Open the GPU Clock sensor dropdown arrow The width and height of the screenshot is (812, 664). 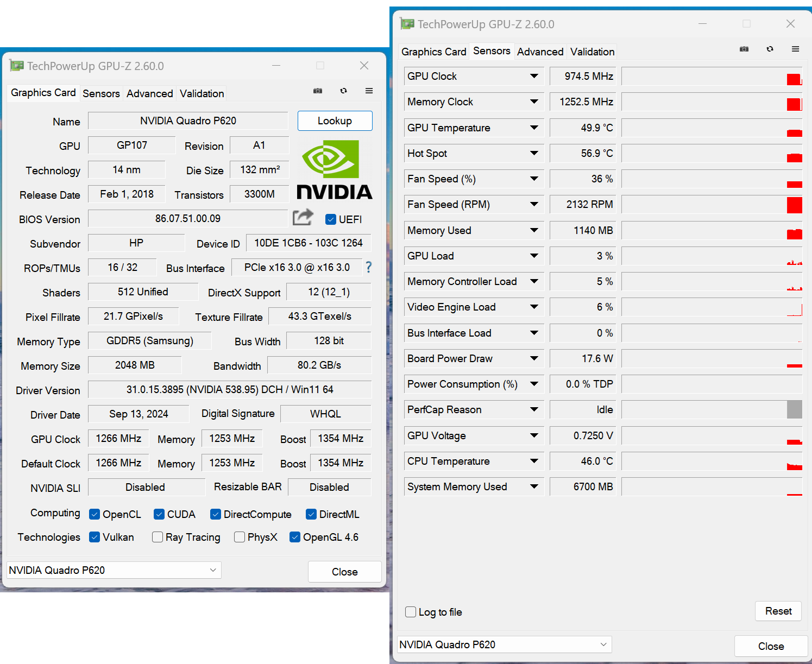(534, 76)
